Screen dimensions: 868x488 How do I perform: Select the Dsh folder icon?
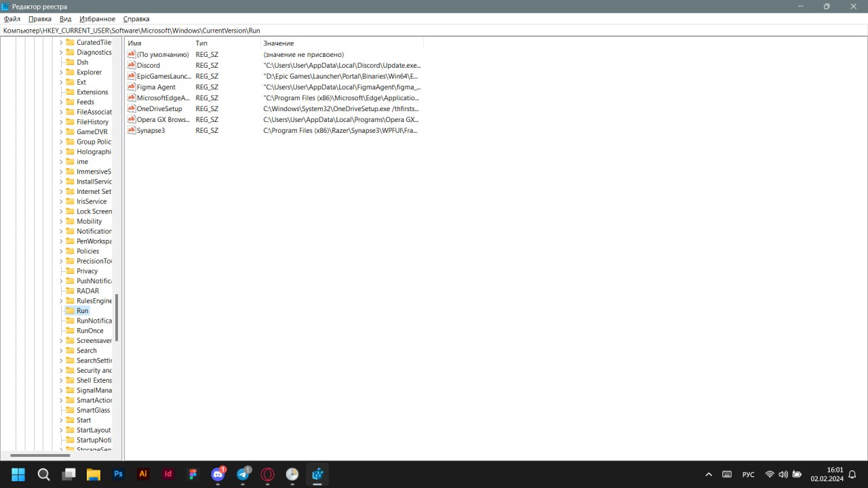tap(70, 62)
